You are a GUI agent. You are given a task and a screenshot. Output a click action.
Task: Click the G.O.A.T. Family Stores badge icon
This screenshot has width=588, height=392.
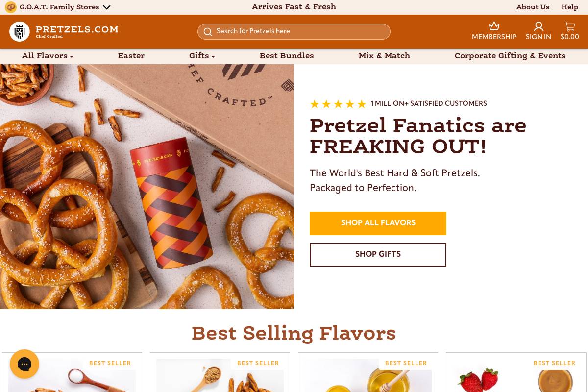tap(11, 7)
